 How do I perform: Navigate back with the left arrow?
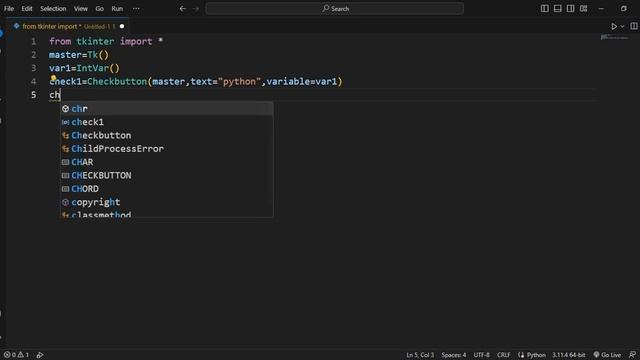coord(183,9)
